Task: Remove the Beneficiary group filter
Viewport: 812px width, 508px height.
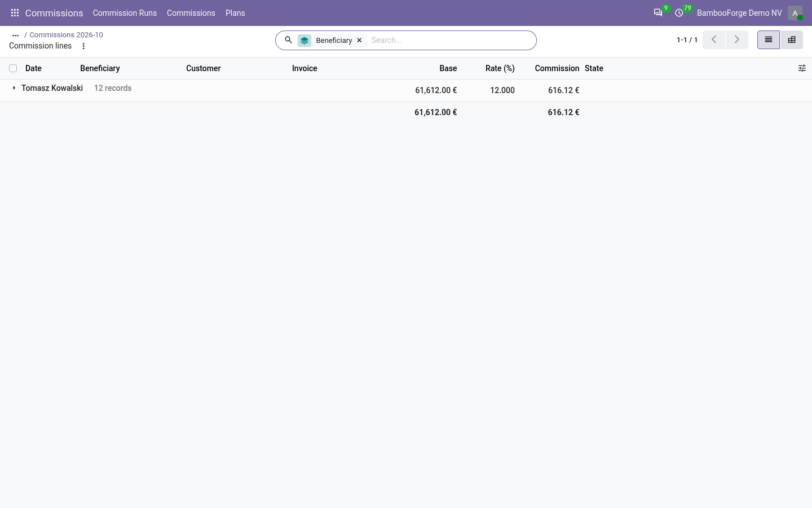Action: point(359,41)
